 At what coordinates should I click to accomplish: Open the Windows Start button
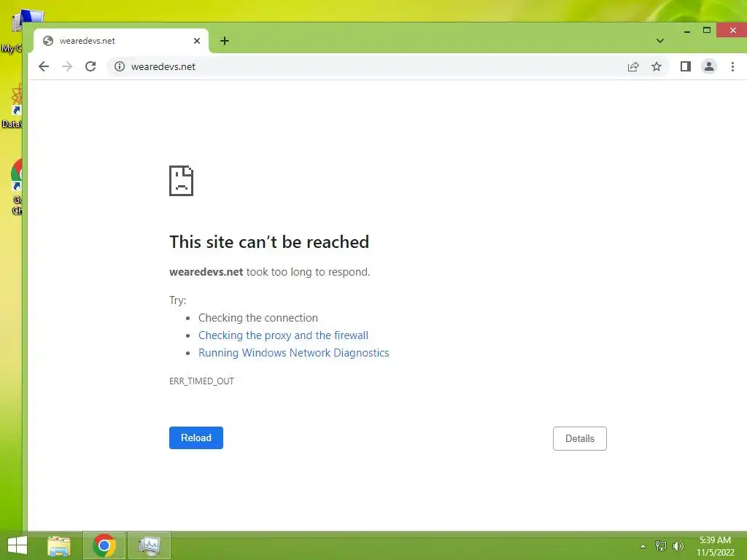[18, 545]
